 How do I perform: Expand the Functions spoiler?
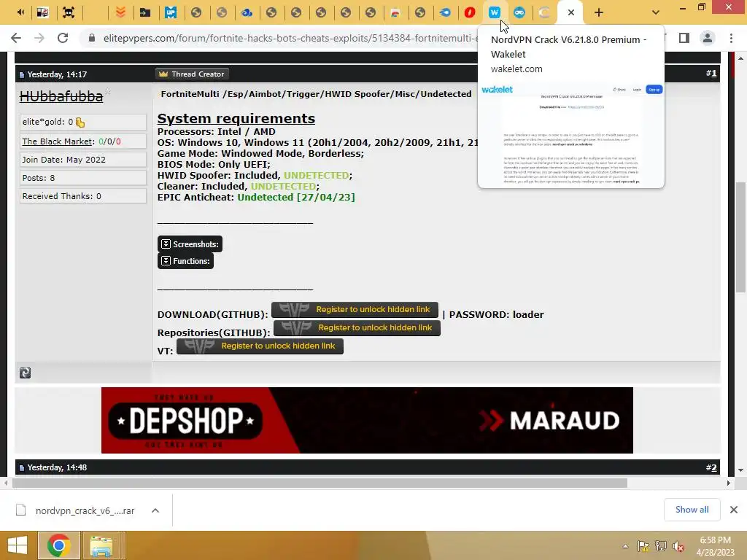coord(185,261)
